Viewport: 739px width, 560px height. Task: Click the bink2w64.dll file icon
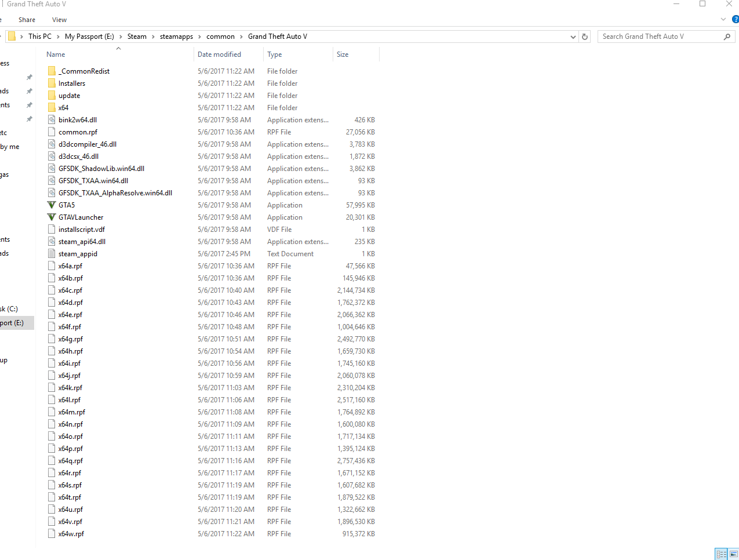point(52,120)
